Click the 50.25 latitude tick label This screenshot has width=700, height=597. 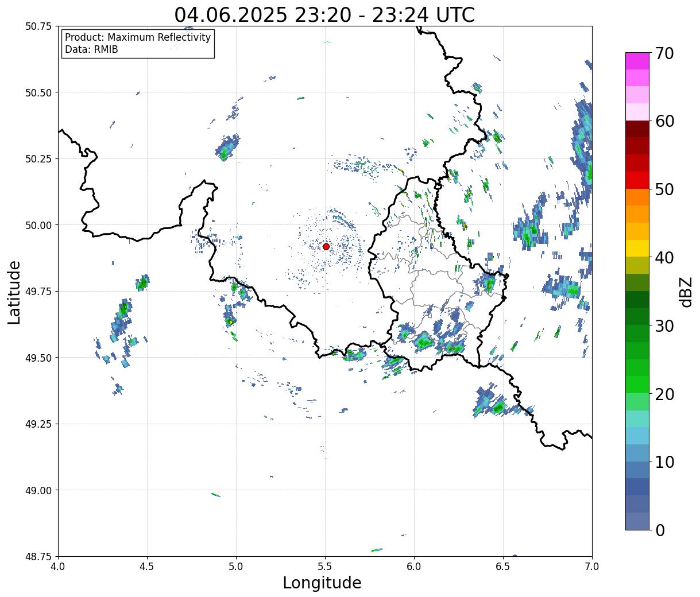click(x=38, y=159)
